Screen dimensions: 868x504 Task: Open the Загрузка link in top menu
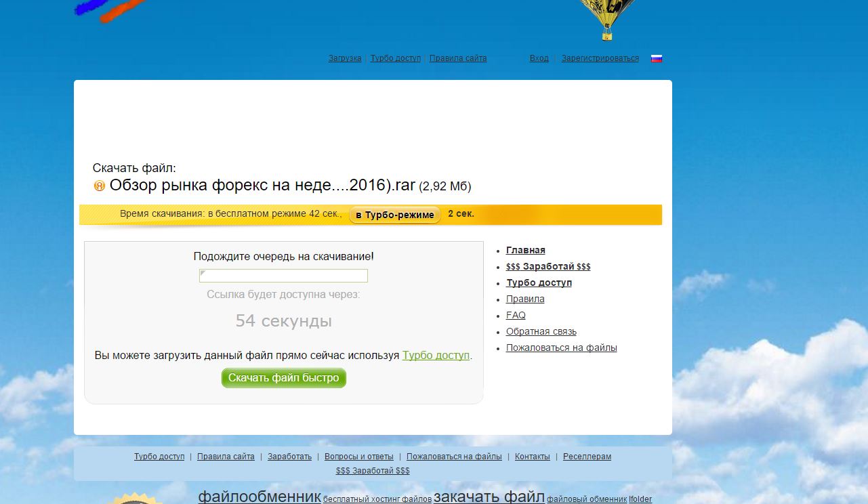click(345, 58)
